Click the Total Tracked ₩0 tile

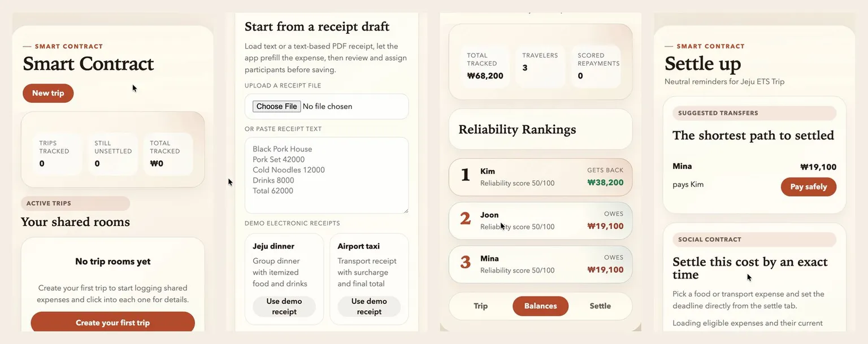168,154
